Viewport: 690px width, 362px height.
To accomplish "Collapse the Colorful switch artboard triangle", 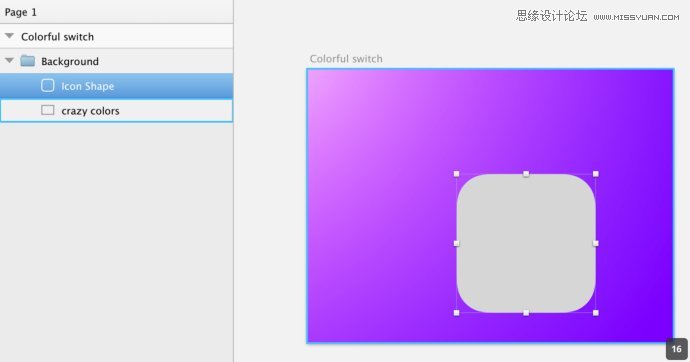I will click(x=9, y=36).
